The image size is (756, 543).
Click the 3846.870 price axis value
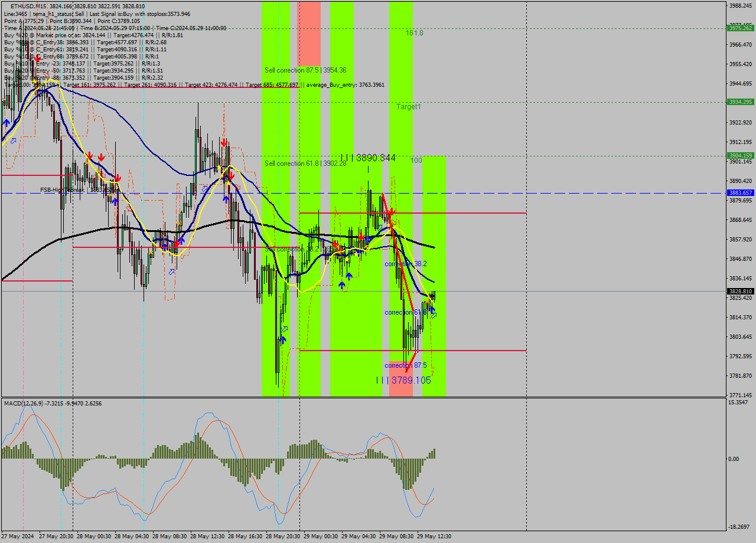pos(741,259)
